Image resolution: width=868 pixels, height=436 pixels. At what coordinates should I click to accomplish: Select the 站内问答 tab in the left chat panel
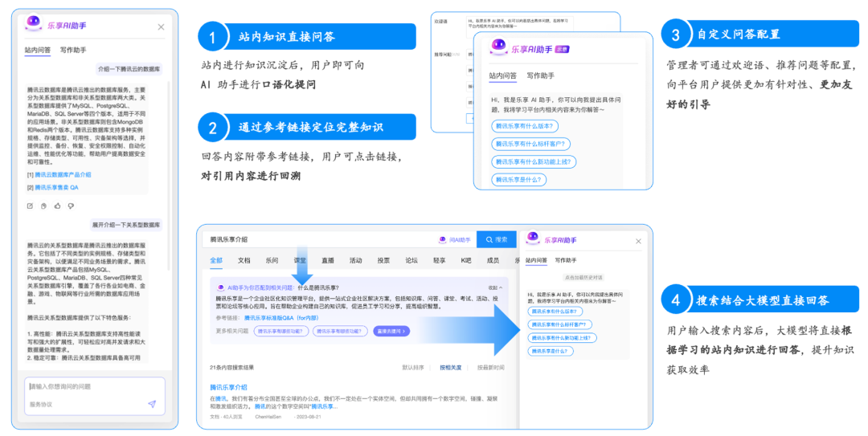(x=38, y=50)
